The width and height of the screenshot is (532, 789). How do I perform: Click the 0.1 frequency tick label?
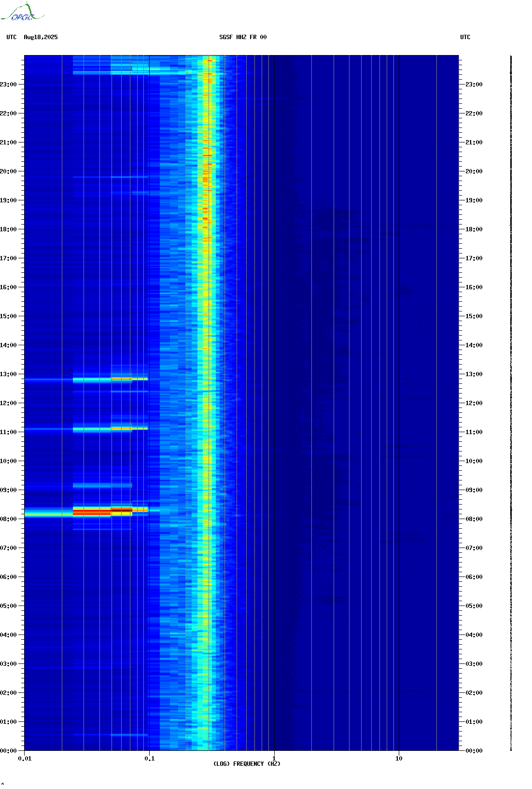pyautogui.click(x=150, y=759)
